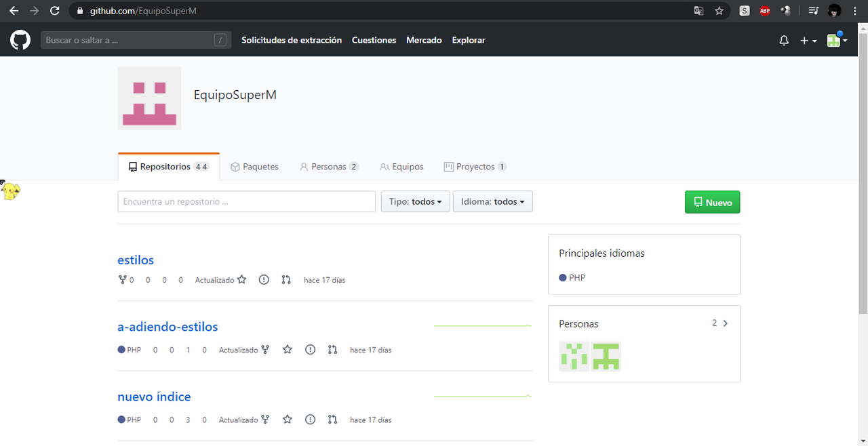Bookmark this page with the star icon
Screen dimensions: 868x446
[x=719, y=11]
